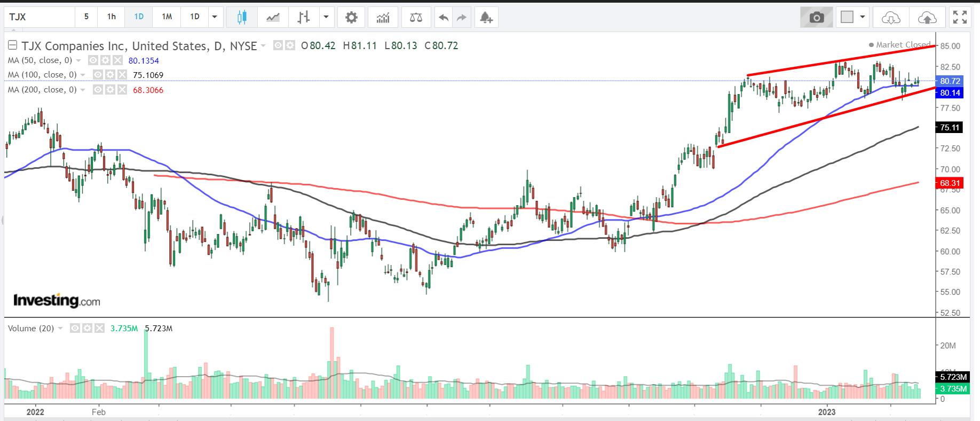This screenshot has height=421, width=980.
Task: Click the 5.723M volume axis label
Action: pyautogui.click(x=953, y=377)
